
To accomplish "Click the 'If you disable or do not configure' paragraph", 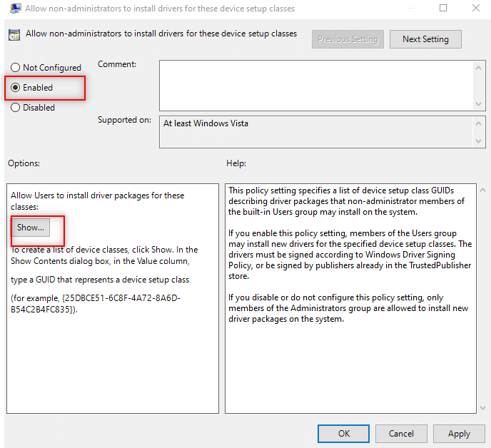I will [x=348, y=308].
